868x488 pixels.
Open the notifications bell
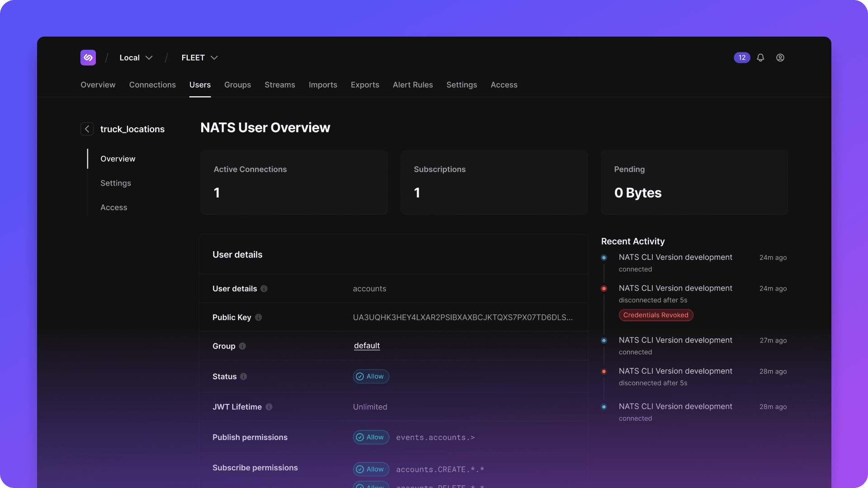click(760, 57)
